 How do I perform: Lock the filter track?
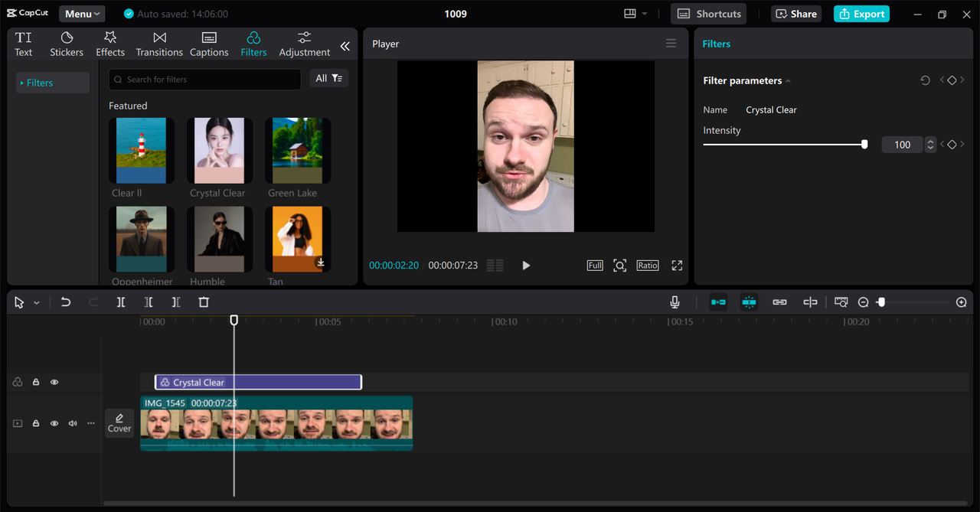point(35,382)
